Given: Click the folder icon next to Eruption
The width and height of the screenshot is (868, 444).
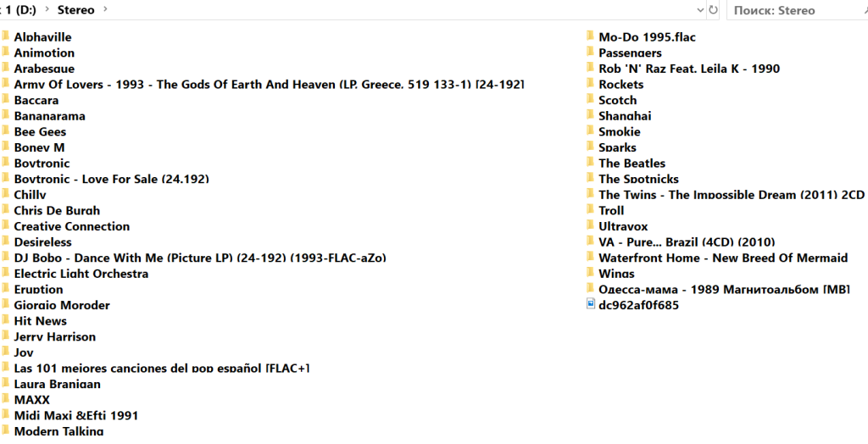Looking at the screenshot, I should (x=5, y=289).
